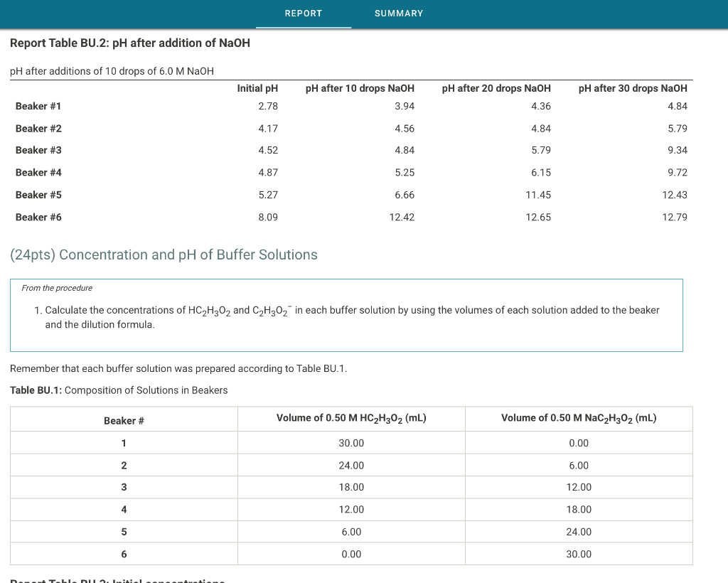Click the 24.00 mL acetate cell for Beaker 5

pos(578,531)
